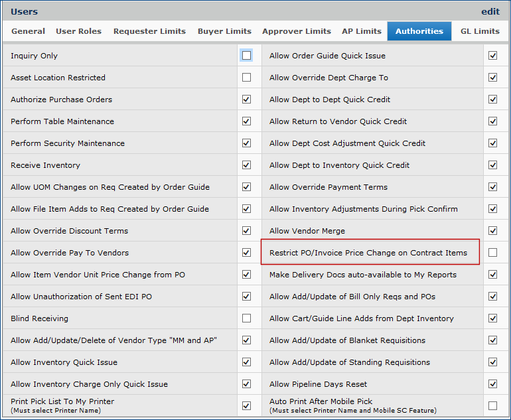
Task: Toggle the Blind Receiving checkbox
Action: [x=247, y=318]
